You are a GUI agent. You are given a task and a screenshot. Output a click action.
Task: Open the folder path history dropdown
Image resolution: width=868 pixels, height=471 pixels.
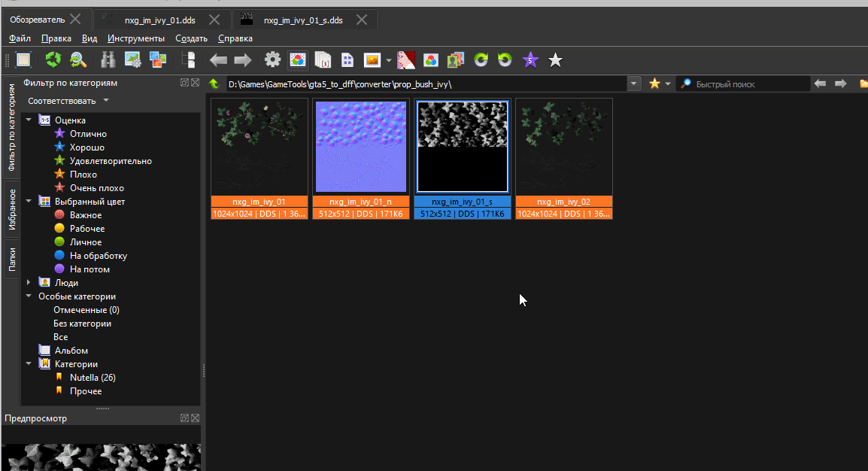[x=634, y=84]
